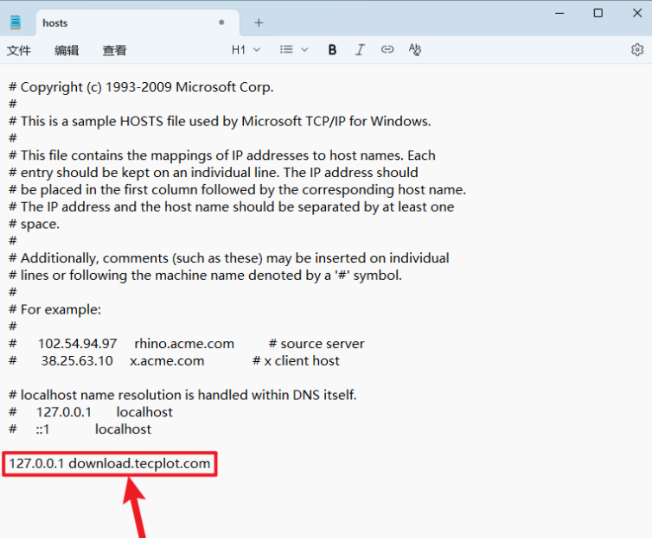Apply bold formatting with B icon
The width and height of the screenshot is (652, 538).
click(332, 49)
